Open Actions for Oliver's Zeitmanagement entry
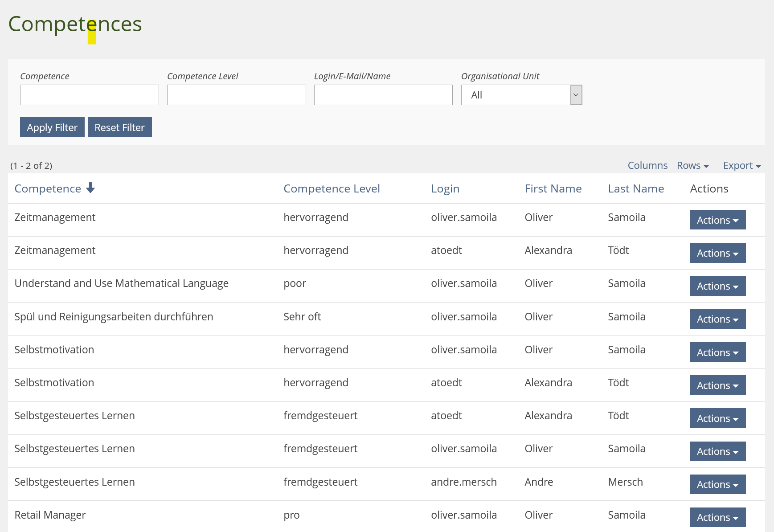Image resolution: width=774 pixels, height=532 pixels. coord(717,220)
